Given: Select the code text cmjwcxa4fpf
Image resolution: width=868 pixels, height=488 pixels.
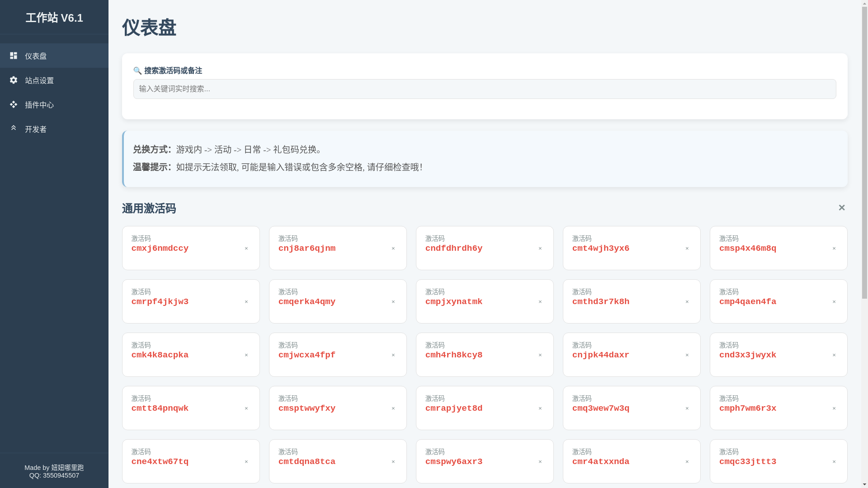Looking at the screenshot, I should pyautogui.click(x=307, y=355).
